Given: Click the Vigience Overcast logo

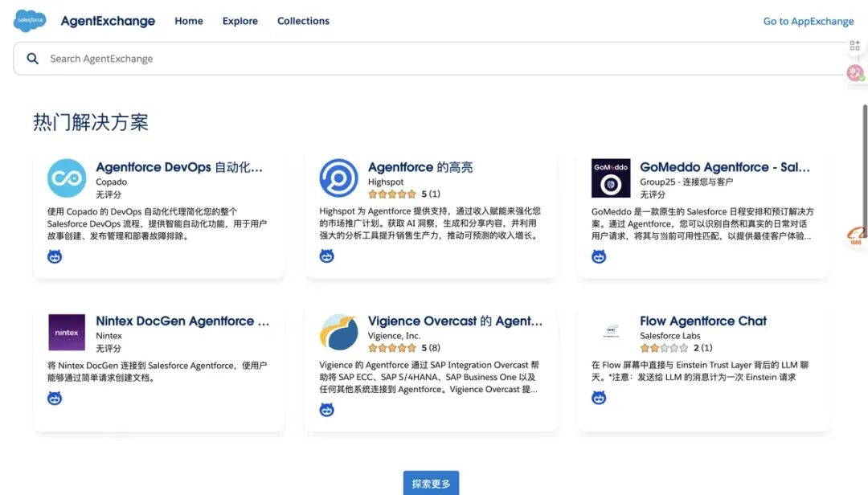Looking at the screenshot, I should 338,332.
